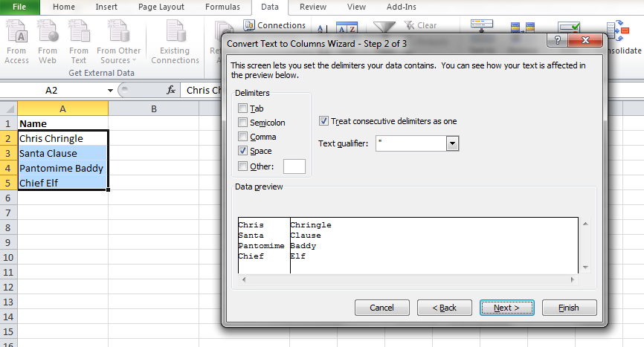Click the fx insert function icon
This screenshot has width=644, height=347.
(x=171, y=90)
